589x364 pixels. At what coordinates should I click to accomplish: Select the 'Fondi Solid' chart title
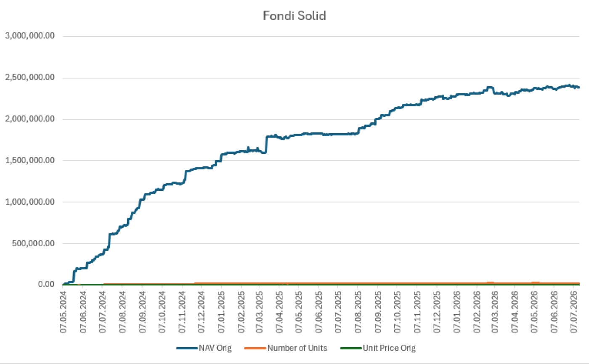294,16
